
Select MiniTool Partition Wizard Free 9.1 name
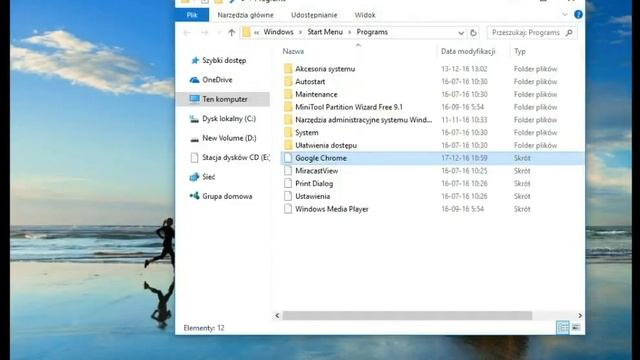click(349, 107)
